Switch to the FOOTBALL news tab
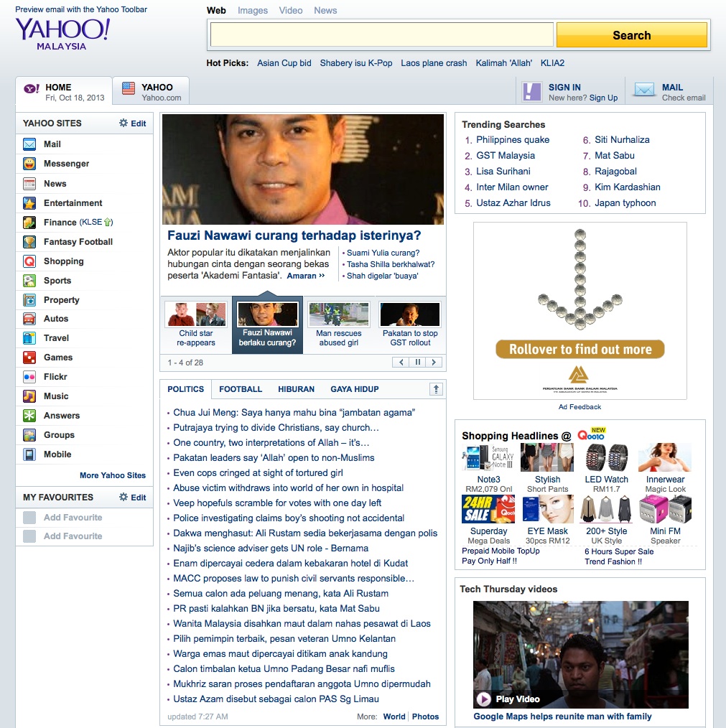This screenshot has height=728, width=726. [x=241, y=389]
